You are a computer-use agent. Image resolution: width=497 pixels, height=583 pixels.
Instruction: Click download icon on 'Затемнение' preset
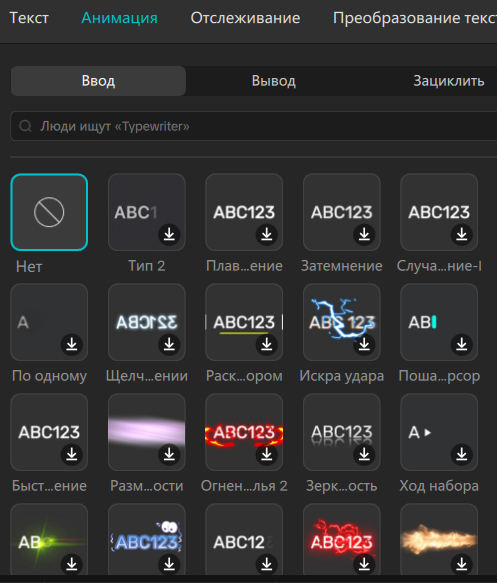point(364,235)
